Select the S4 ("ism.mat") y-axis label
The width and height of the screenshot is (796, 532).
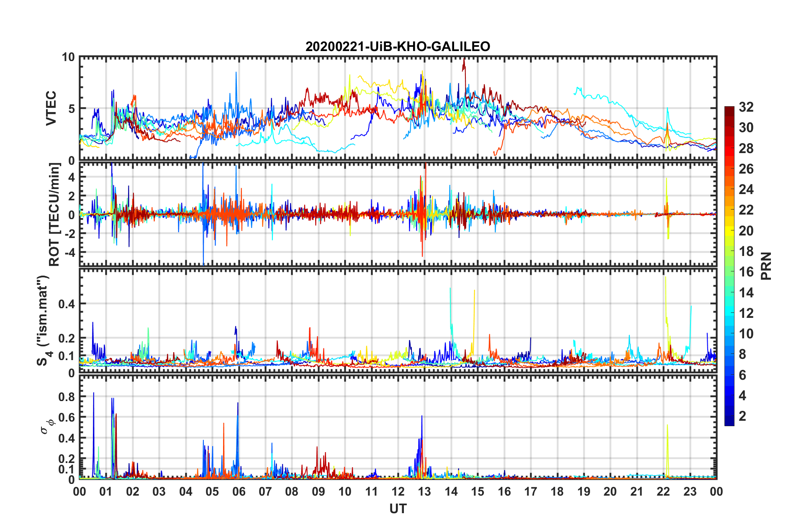44,320
